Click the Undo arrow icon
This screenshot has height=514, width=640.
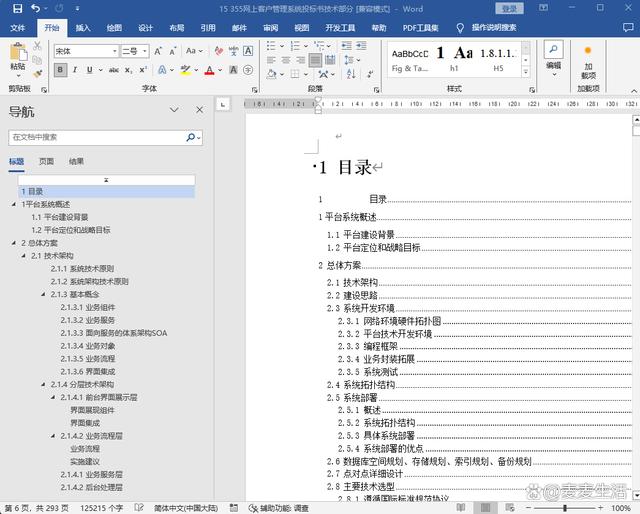(x=34, y=9)
